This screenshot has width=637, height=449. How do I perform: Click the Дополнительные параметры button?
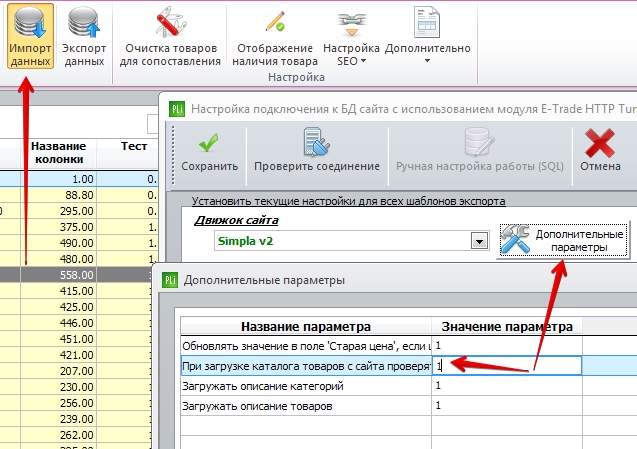click(x=563, y=241)
